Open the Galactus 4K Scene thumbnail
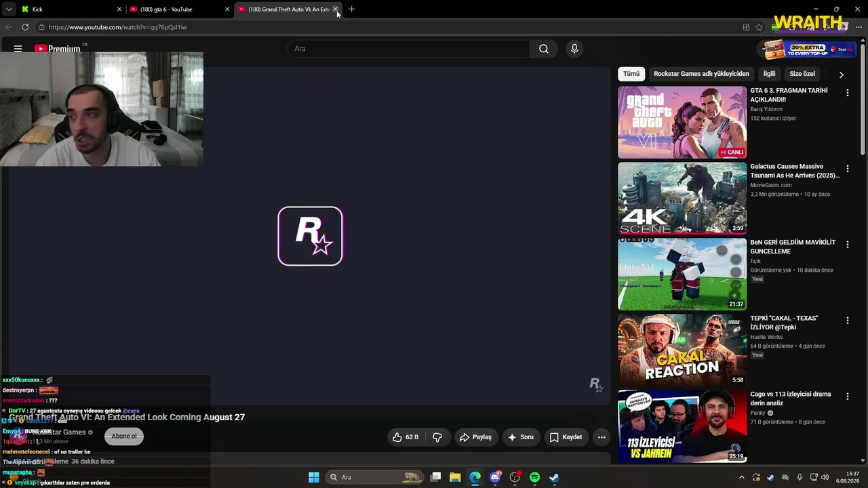Viewport: 868px width, 488px height. point(682,198)
